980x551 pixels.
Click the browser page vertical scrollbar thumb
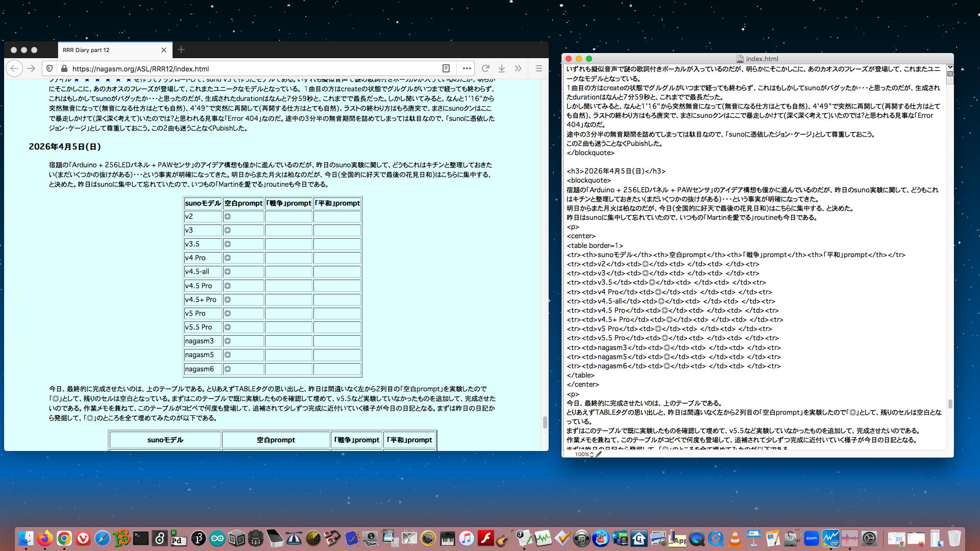pyautogui.click(x=545, y=422)
